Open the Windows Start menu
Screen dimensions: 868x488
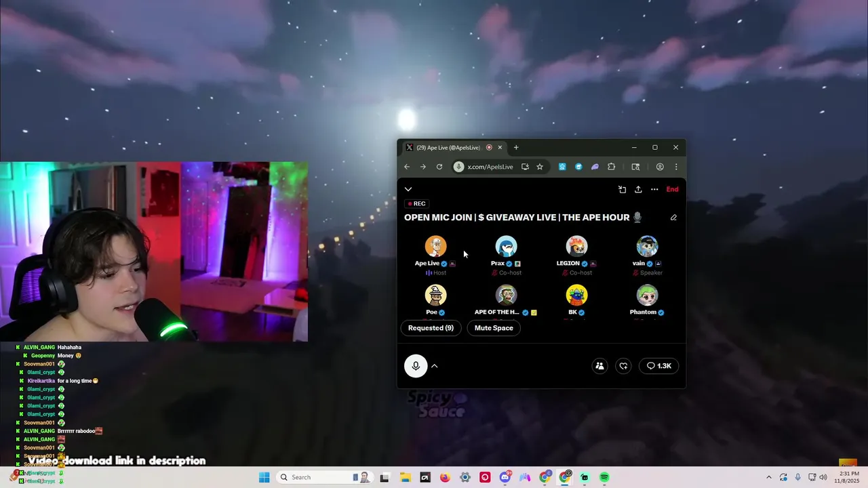click(264, 477)
